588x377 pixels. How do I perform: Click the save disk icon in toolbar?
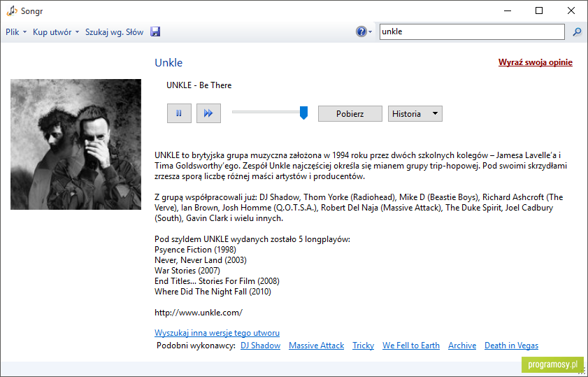pyautogui.click(x=155, y=32)
